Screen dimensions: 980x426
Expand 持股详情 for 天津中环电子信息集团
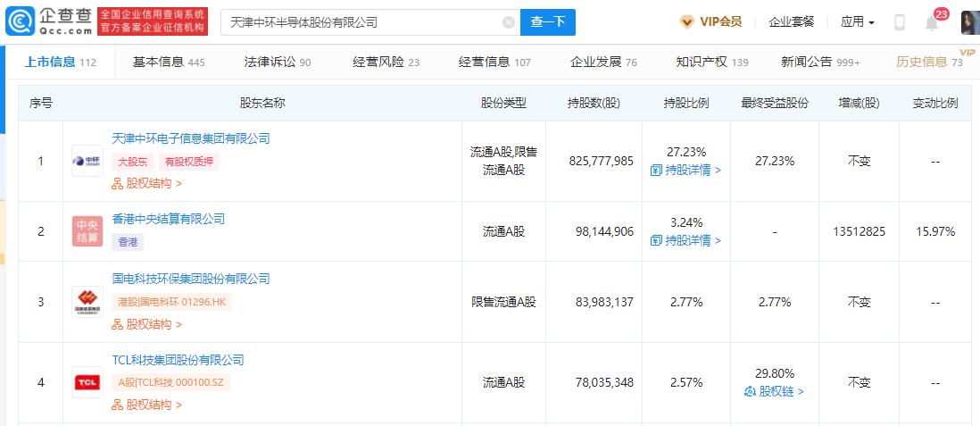(685, 170)
